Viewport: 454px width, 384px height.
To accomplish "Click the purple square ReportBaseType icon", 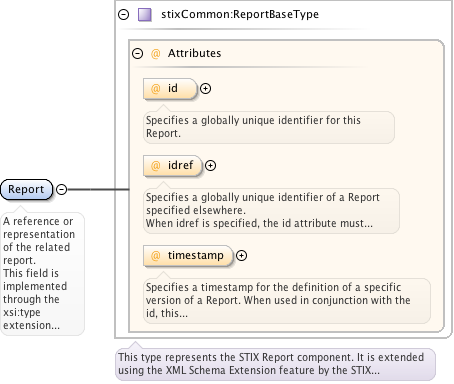I will pos(145,15).
